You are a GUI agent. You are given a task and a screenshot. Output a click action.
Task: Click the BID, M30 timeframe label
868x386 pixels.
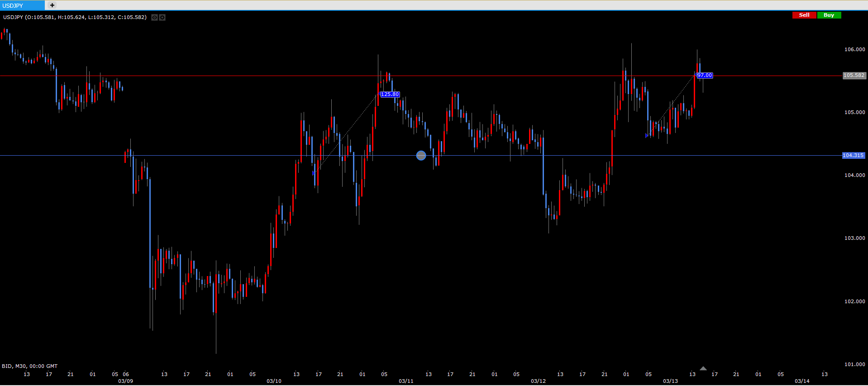[x=29, y=366]
